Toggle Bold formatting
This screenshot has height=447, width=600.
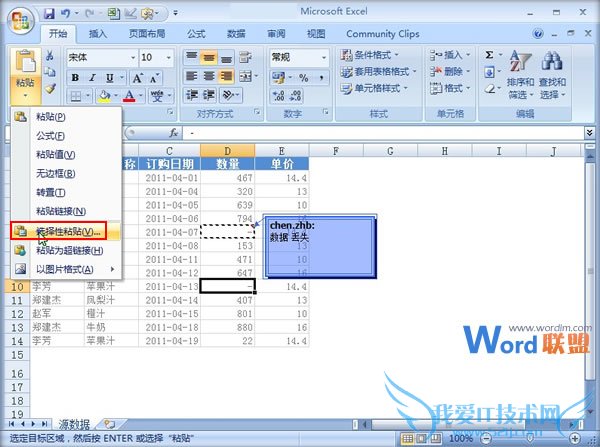coord(75,78)
